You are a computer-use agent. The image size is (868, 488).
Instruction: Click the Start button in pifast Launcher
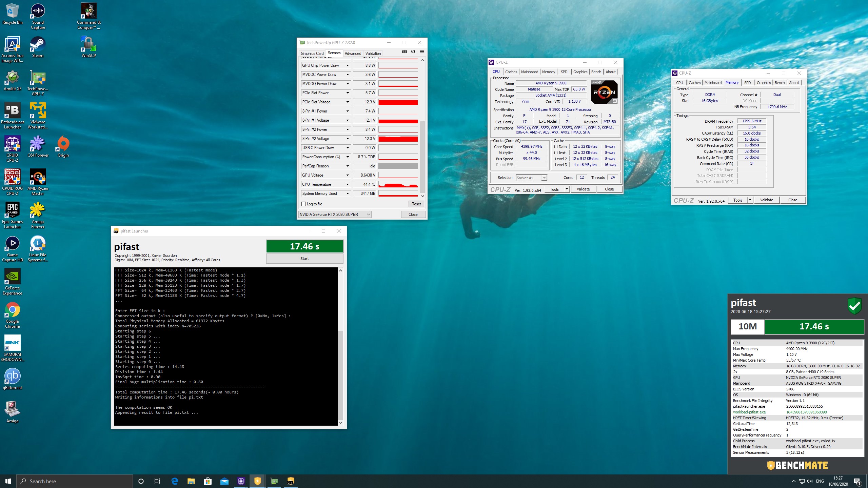304,259
